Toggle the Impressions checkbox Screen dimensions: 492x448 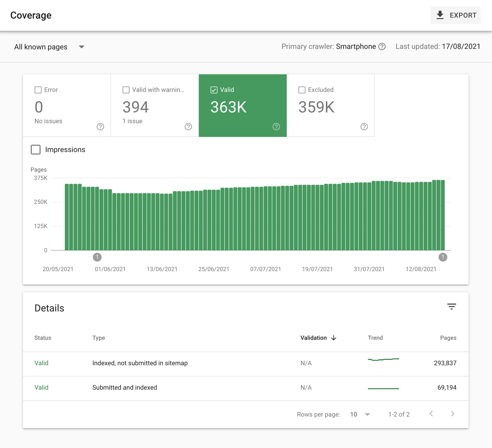(x=36, y=150)
